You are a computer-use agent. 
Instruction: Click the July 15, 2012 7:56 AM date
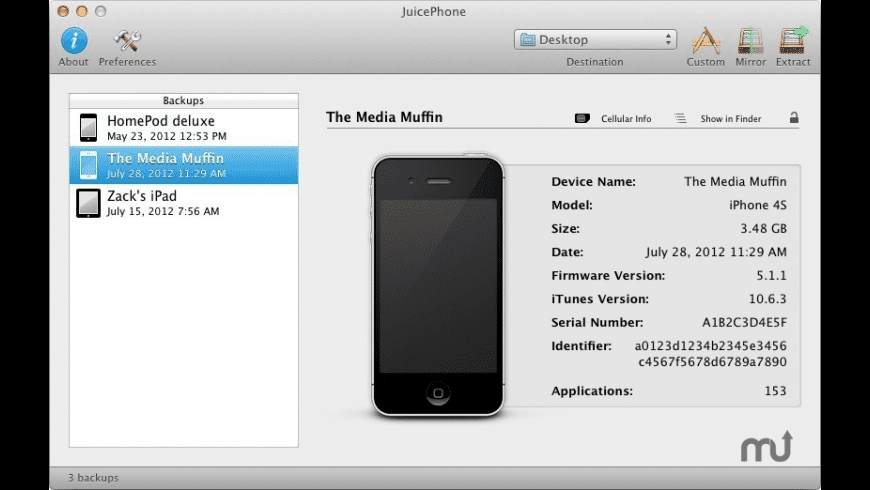(163, 211)
